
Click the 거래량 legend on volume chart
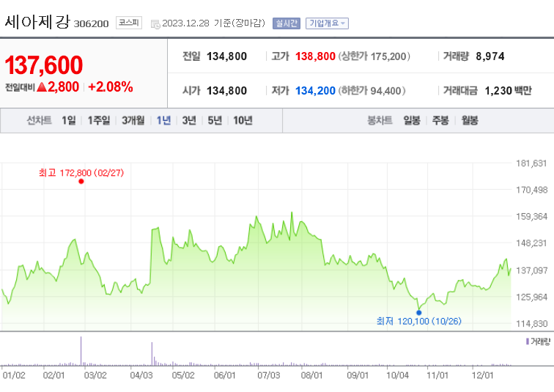(538, 341)
